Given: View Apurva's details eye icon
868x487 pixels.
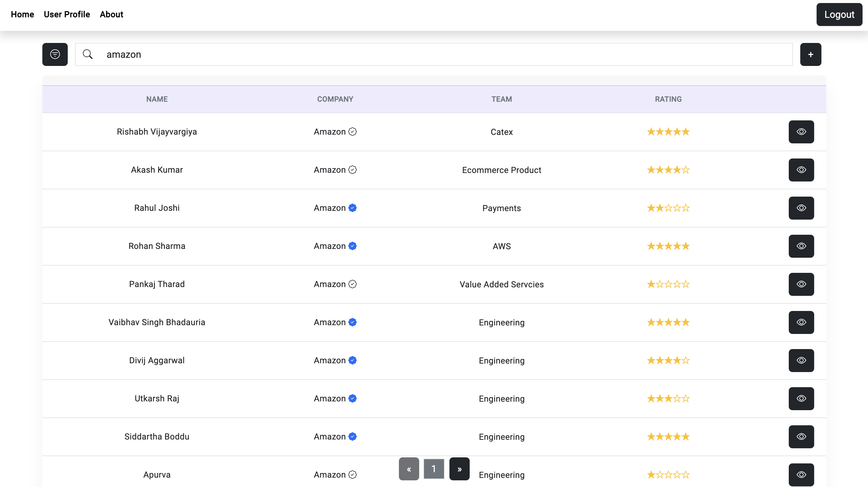Looking at the screenshot, I should coord(801,475).
